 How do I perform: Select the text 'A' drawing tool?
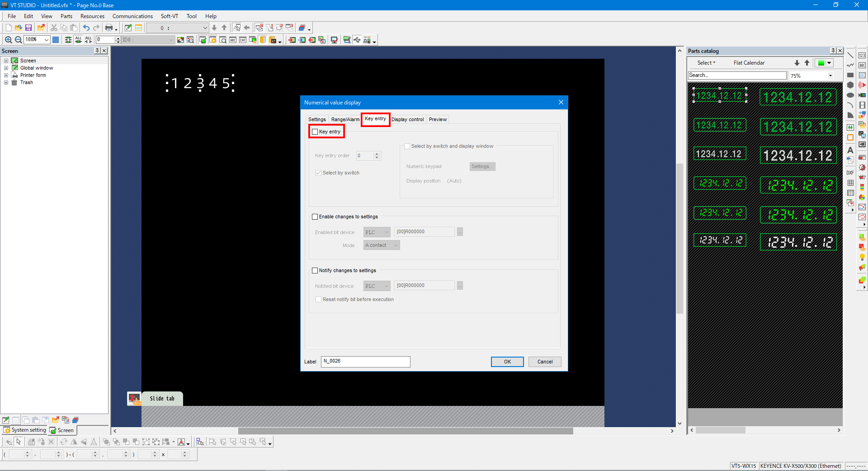click(x=850, y=150)
